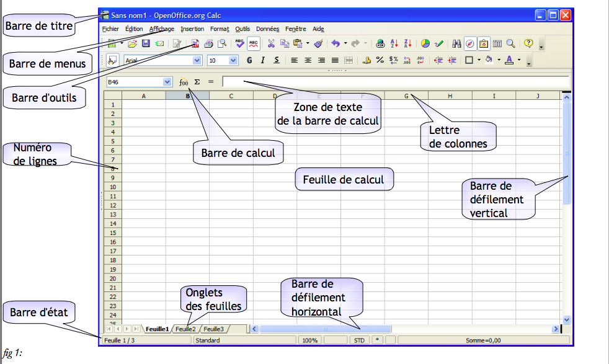Open the Font Color dropdown arrow
Image resolution: width=609 pixels, height=364 pixels.
point(519,60)
